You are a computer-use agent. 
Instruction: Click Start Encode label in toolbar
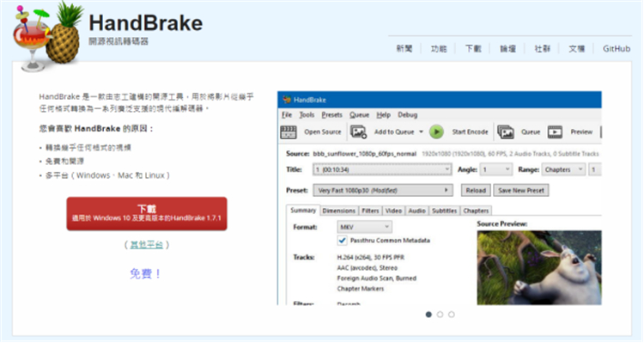tap(470, 132)
